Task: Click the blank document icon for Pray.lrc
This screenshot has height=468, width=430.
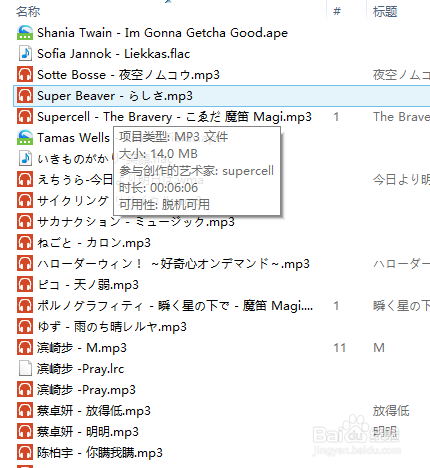Action: (25, 369)
